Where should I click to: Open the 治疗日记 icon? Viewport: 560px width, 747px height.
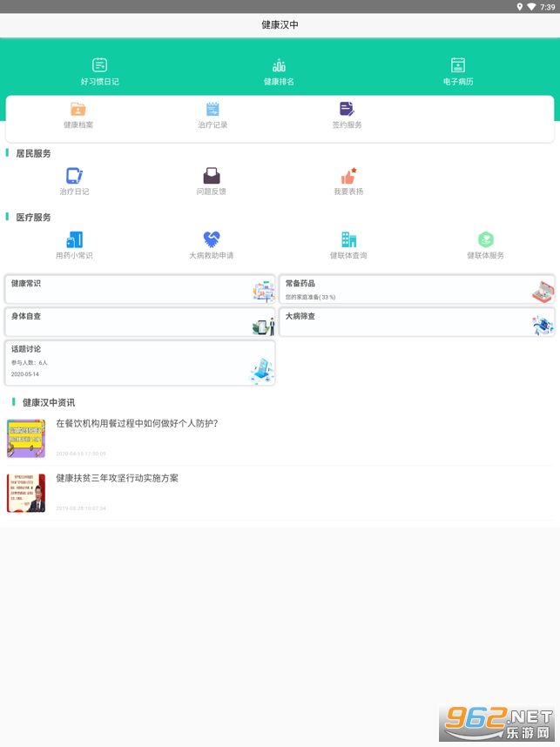(74, 176)
